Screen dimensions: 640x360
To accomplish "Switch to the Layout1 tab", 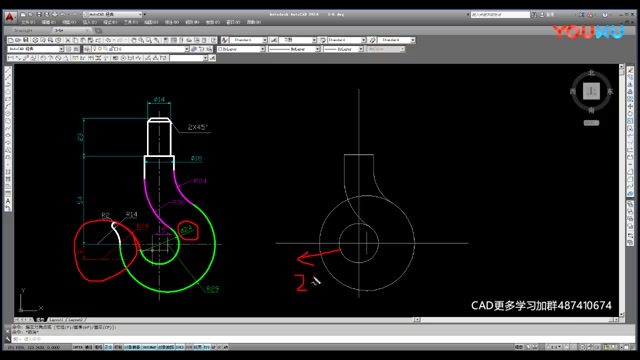I will coord(56,320).
